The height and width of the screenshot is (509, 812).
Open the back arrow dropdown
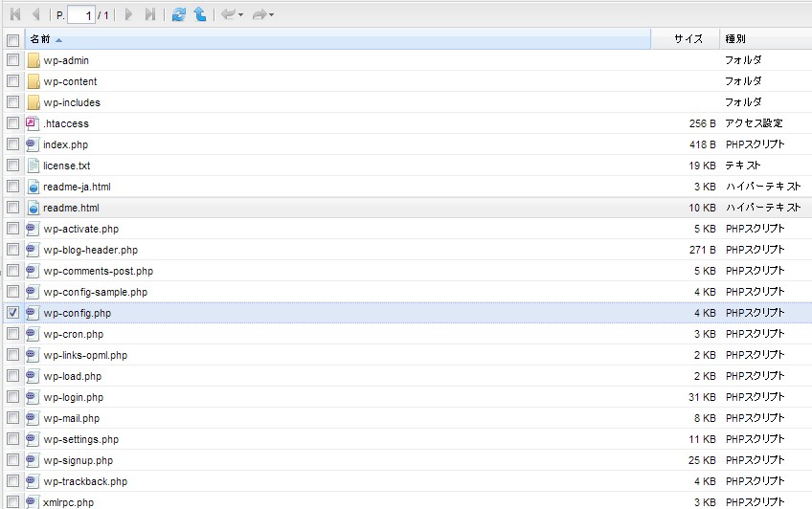pyautogui.click(x=240, y=15)
